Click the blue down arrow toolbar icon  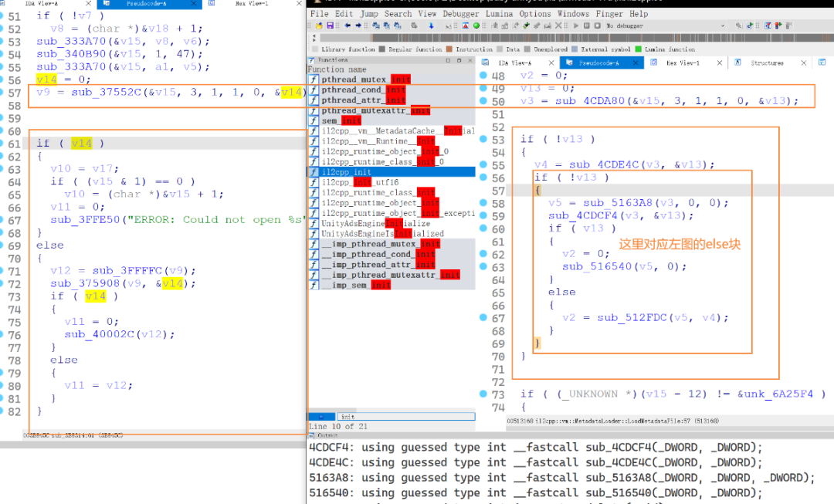point(431,25)
